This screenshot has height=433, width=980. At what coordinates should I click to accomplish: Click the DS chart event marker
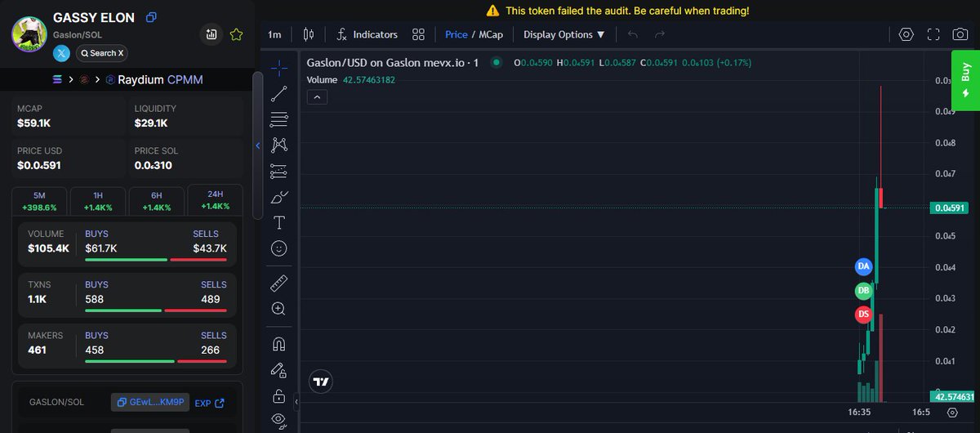[x=864, y=314]
